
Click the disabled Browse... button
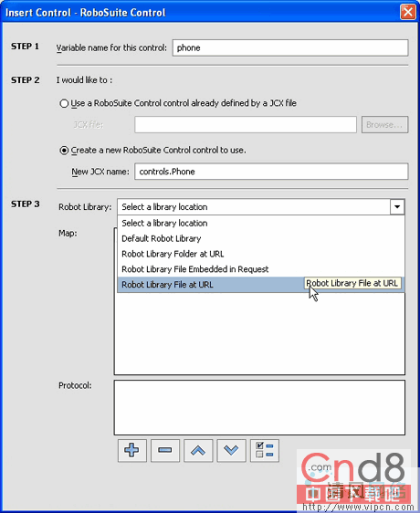pyautogui.click(x=384, y=125)
